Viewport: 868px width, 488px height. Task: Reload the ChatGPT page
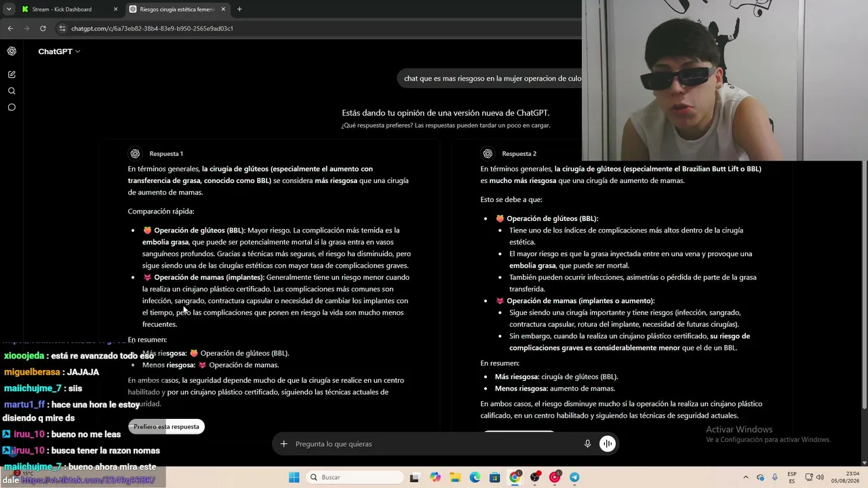point(43,28)
